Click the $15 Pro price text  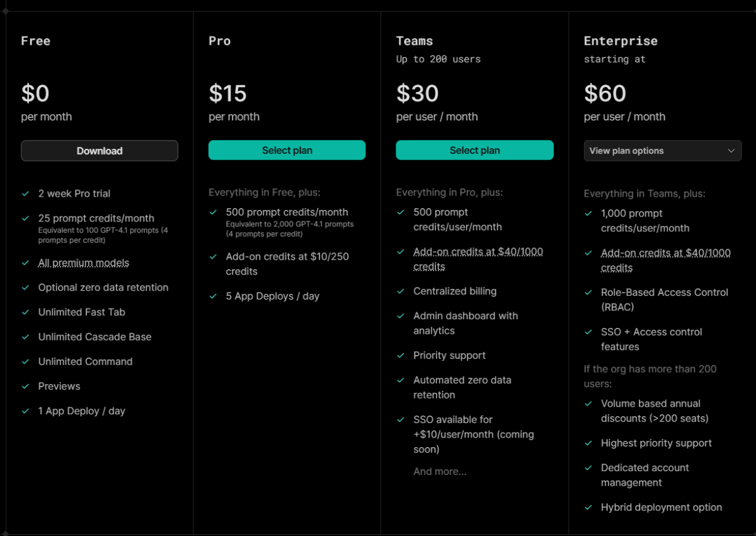coord(228,93)
